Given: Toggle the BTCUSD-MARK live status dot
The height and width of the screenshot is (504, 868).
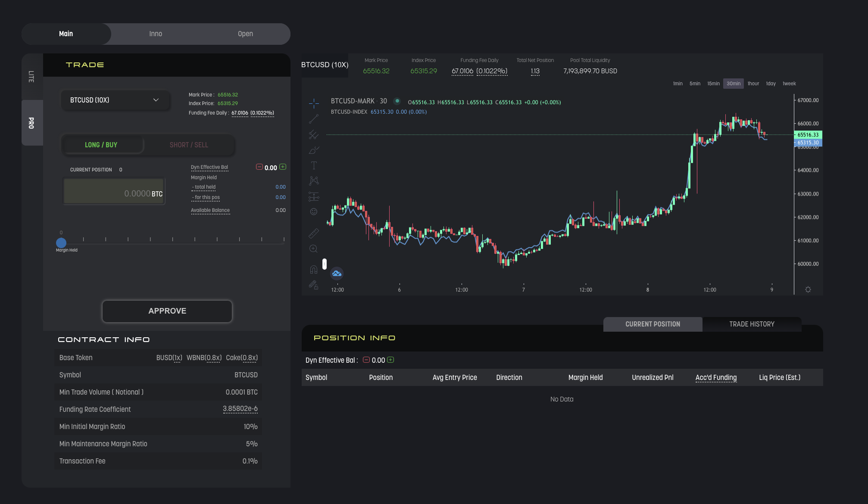Looking at the screenshot, I should (x=397, y=101).
